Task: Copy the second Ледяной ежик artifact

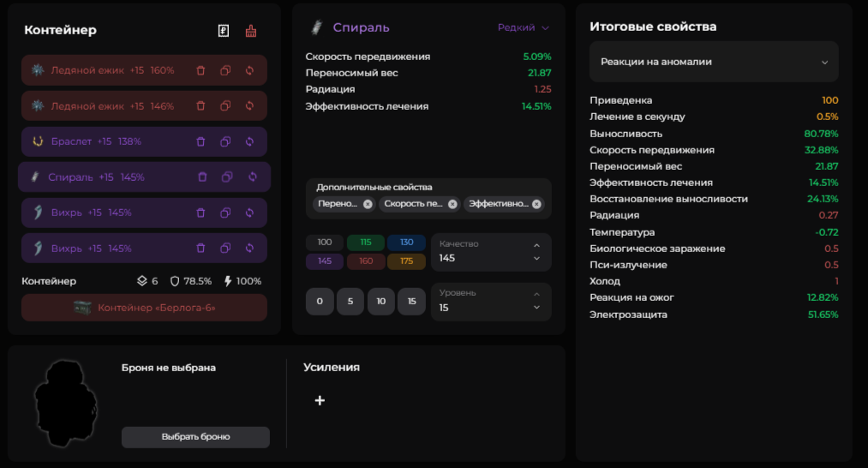Action: pos(225,106)
